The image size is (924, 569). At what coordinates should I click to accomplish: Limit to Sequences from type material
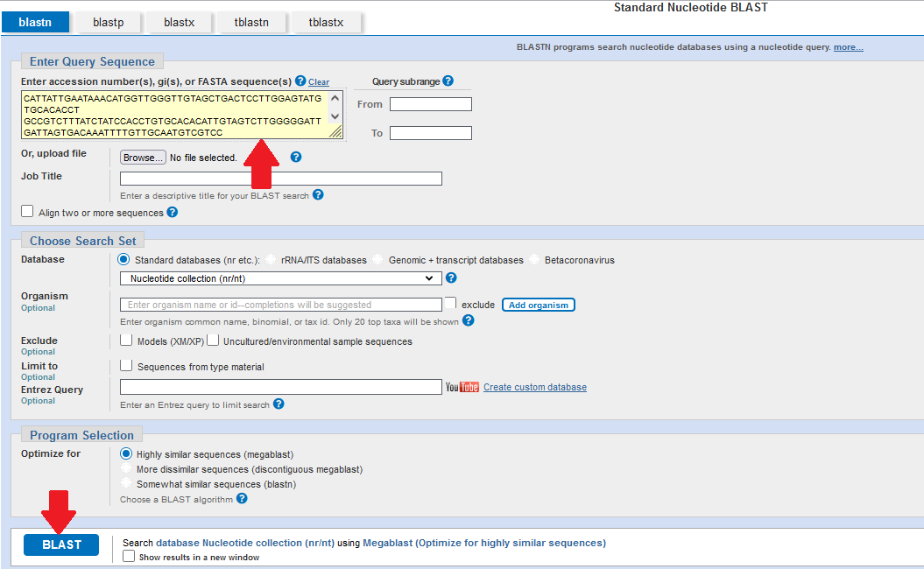click(x=126, y=365)
